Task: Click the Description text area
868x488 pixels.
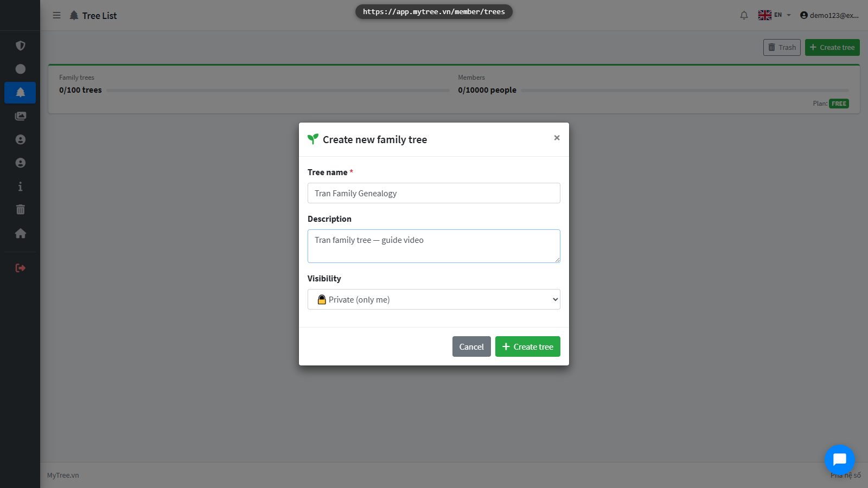Action: coord(434,246)
